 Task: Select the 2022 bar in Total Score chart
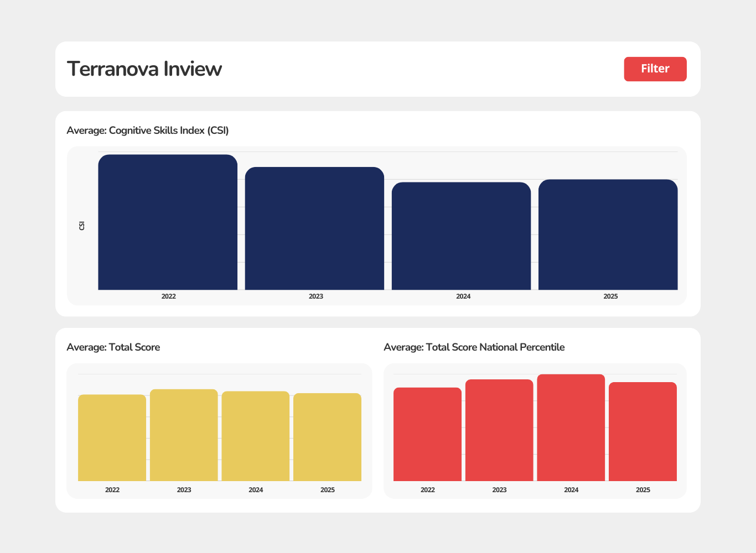tap(112, 438)
